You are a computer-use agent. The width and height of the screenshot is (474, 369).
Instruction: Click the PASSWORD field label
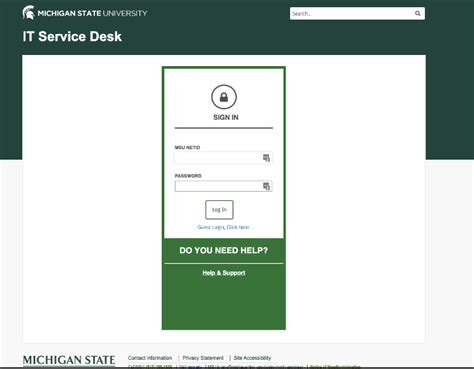pyautogui.click(x=188, y=176)
